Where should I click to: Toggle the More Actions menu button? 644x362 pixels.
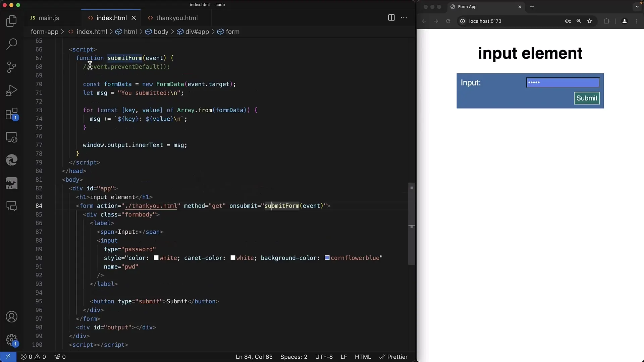(x=404, y=18)
